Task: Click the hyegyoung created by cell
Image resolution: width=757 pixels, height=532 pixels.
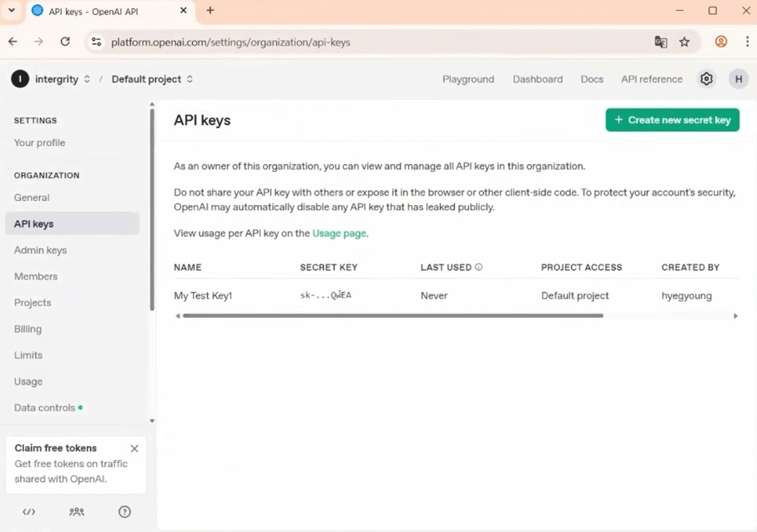Action: pos(687,296)
